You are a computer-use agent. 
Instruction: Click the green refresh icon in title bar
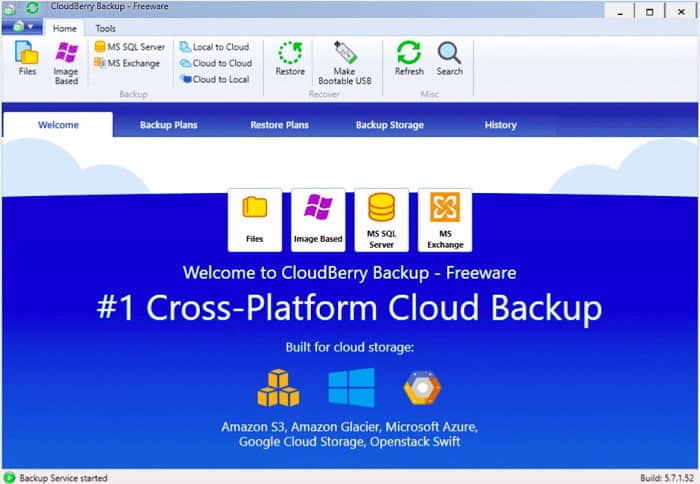pos(32,8)
